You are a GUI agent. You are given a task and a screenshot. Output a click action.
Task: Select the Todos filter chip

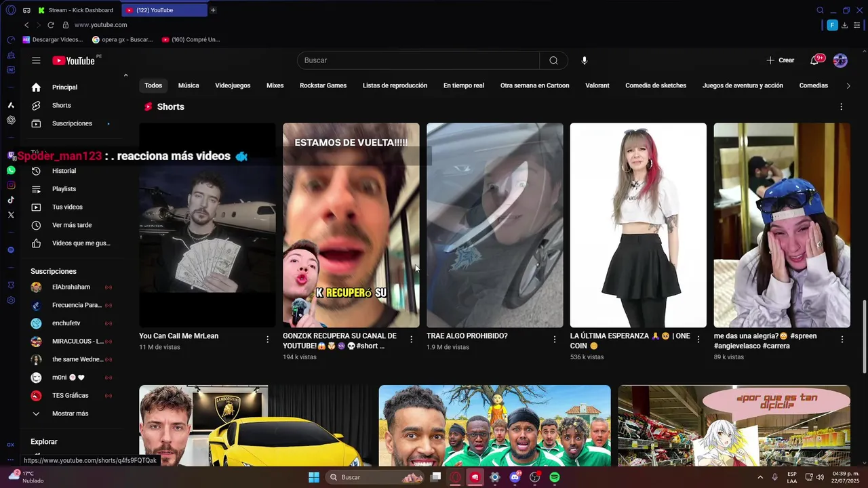click(x=153, y=85)
